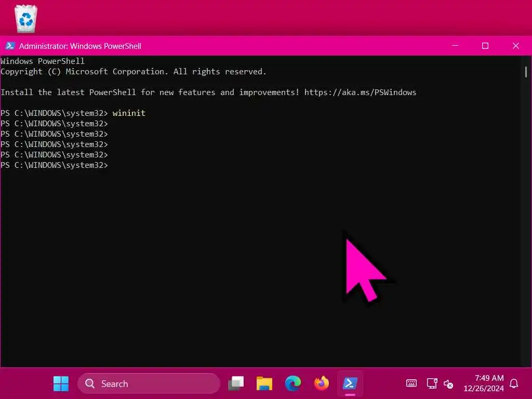Image resolution: width=532 pixels, height=399 pixels.
Task: Open the Recycle Bin desktop icon
Action: pyautogui.click(x=26, y=19)
